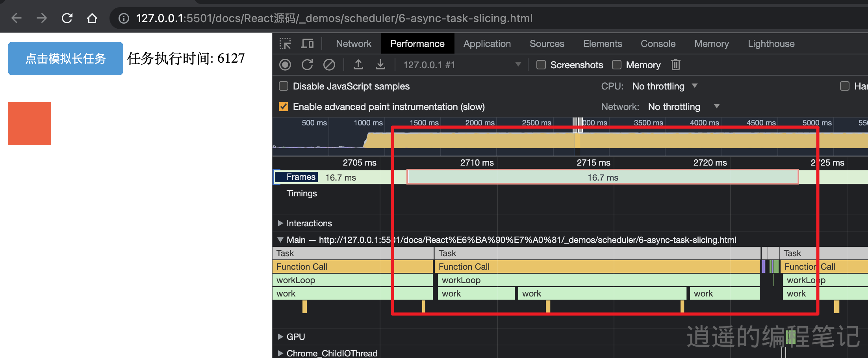Open the Application tab
868x358 pixels.
[x=487, y=44]
